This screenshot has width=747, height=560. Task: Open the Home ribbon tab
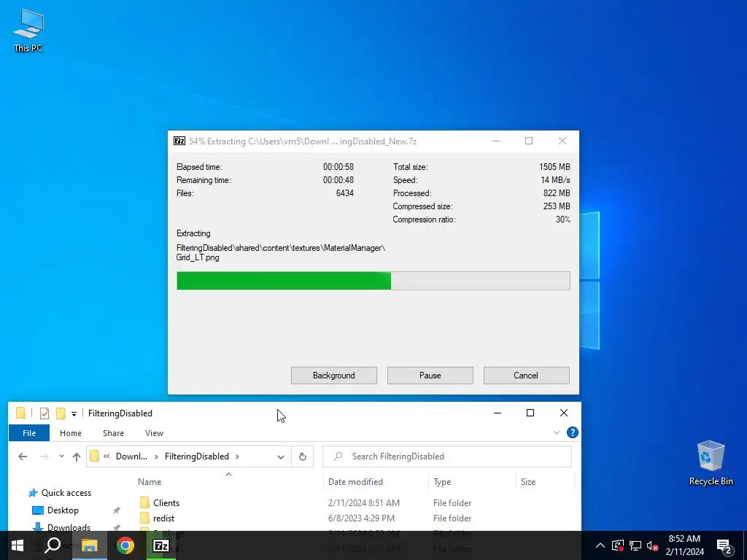coord(71,433)
